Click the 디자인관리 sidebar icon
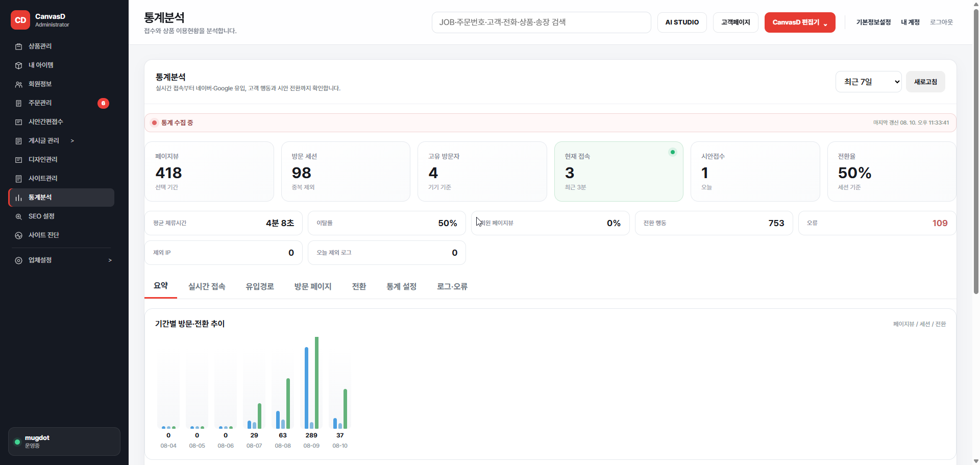Screen dimensions: 980x465 click(x=18, y=160)
